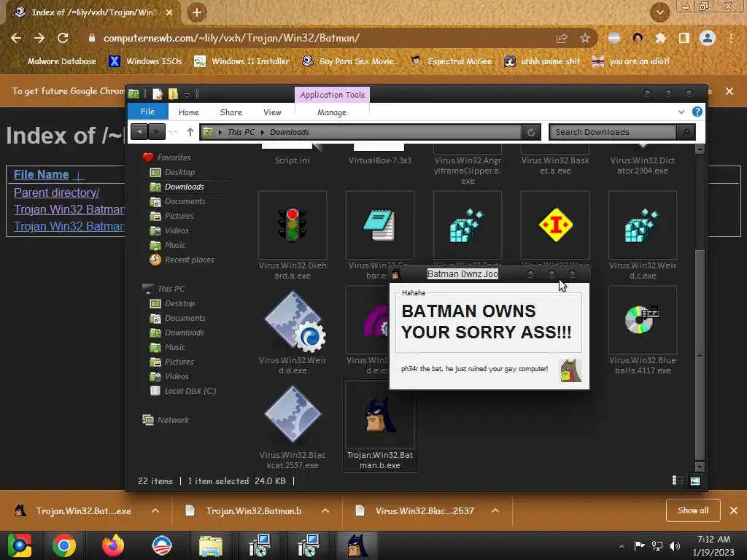
Task: Select Documents under This PC
Action: [178, 318]
